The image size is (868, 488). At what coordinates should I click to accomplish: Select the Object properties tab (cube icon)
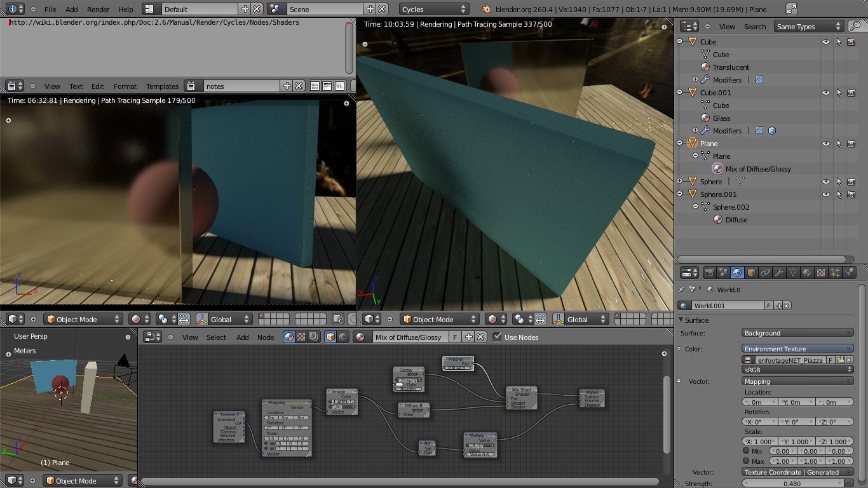751,273
